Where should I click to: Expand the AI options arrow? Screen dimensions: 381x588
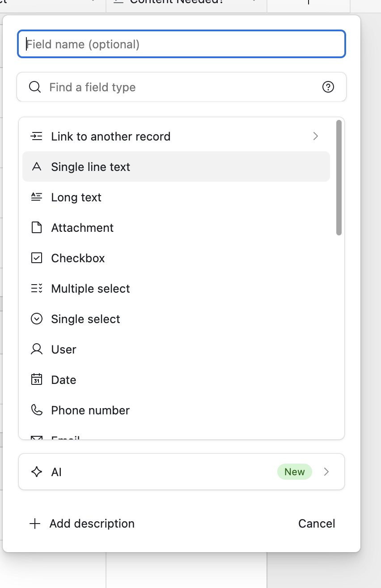[326, 472]
